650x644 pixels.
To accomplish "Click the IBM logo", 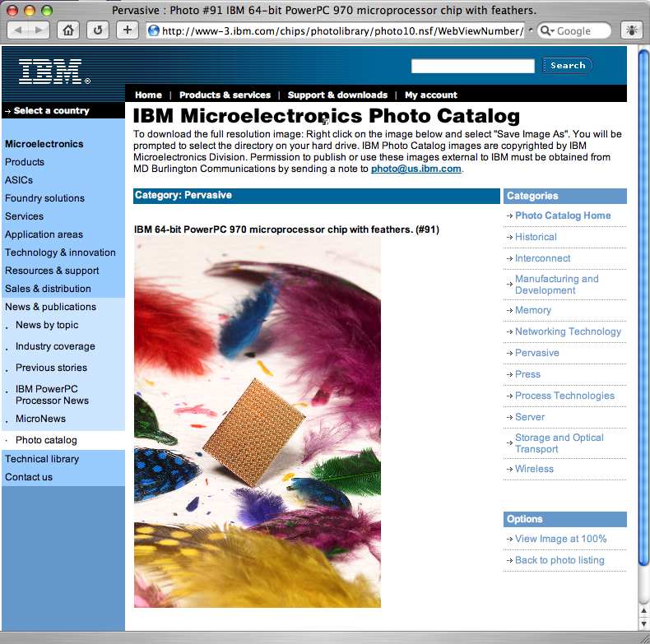I will [x=53, y=72].
